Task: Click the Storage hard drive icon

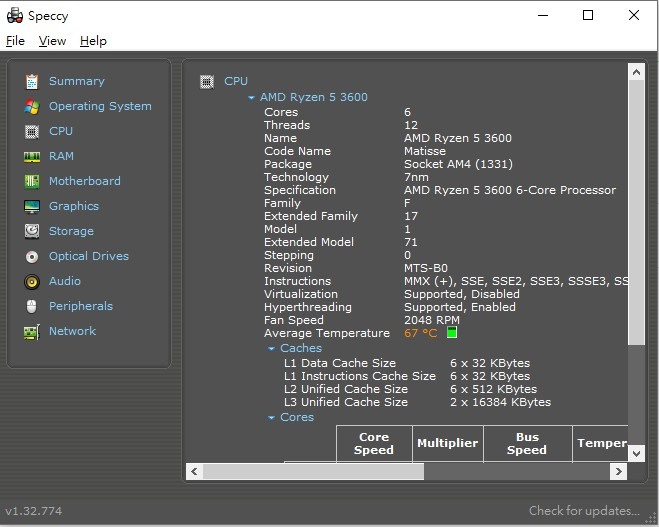Action: coord(32,231)
